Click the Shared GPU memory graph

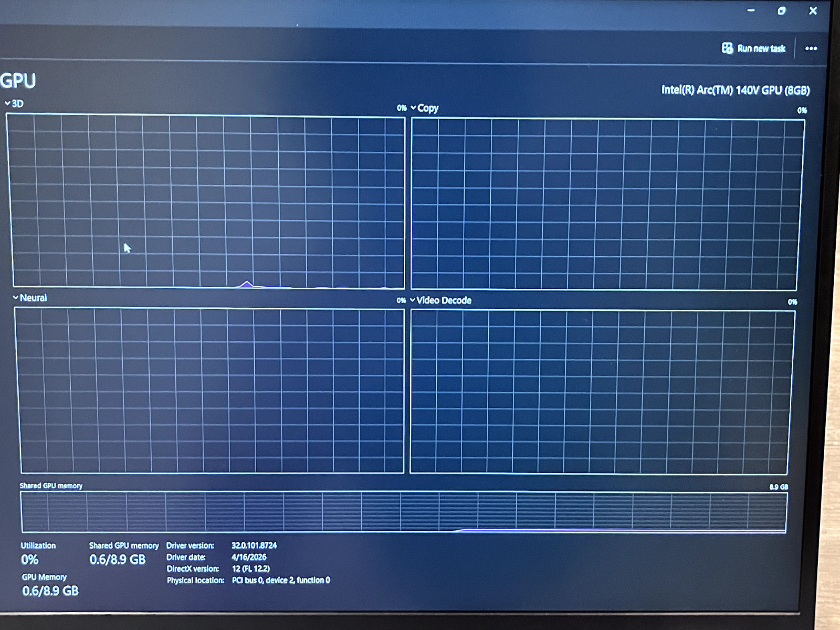(404, 512)
